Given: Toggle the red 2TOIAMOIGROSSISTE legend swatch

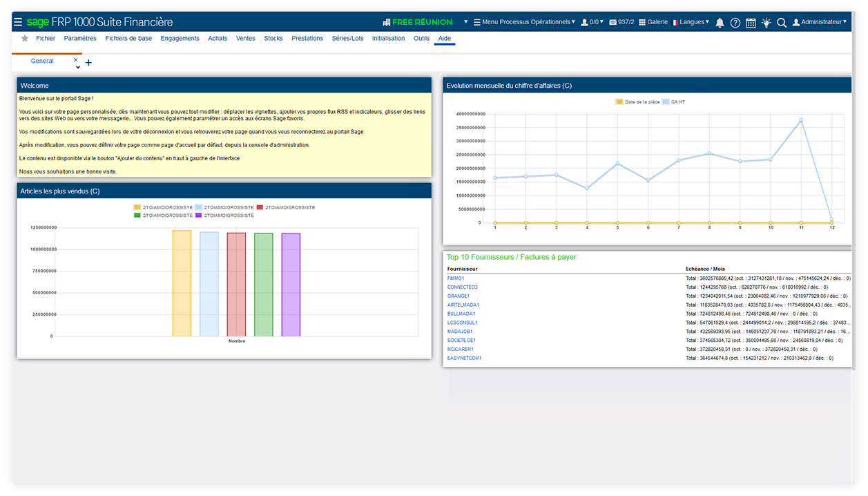Looking at the screenshot, I should pos(260,207).
